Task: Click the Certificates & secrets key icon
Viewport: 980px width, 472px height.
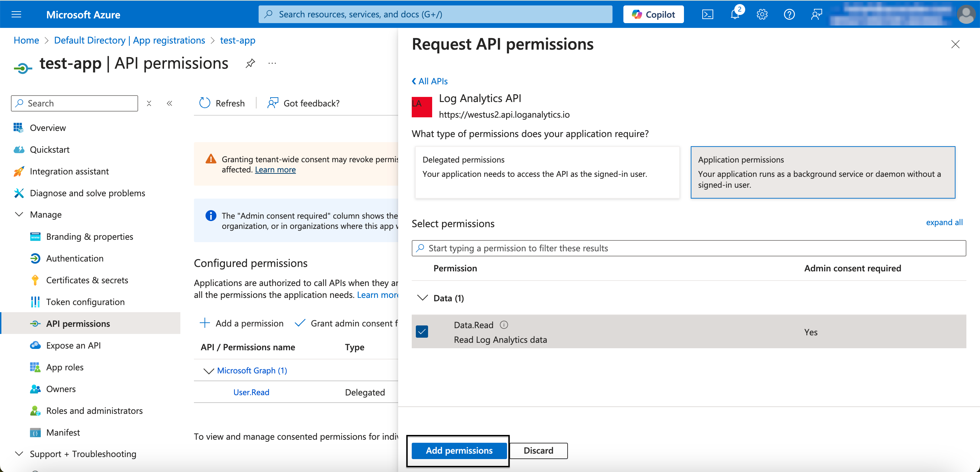Action: (35, 280)
